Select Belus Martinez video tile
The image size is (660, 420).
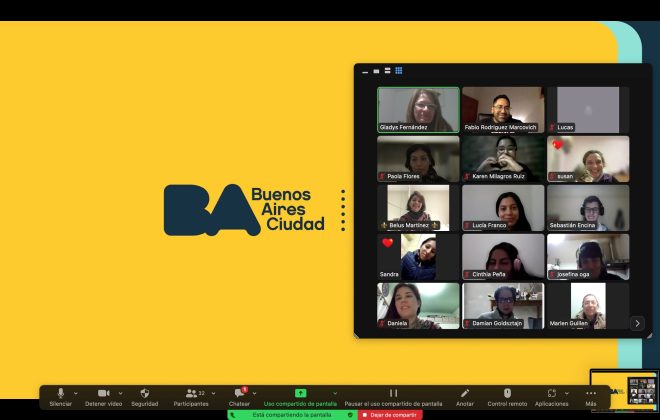click(x=418, y=208)
